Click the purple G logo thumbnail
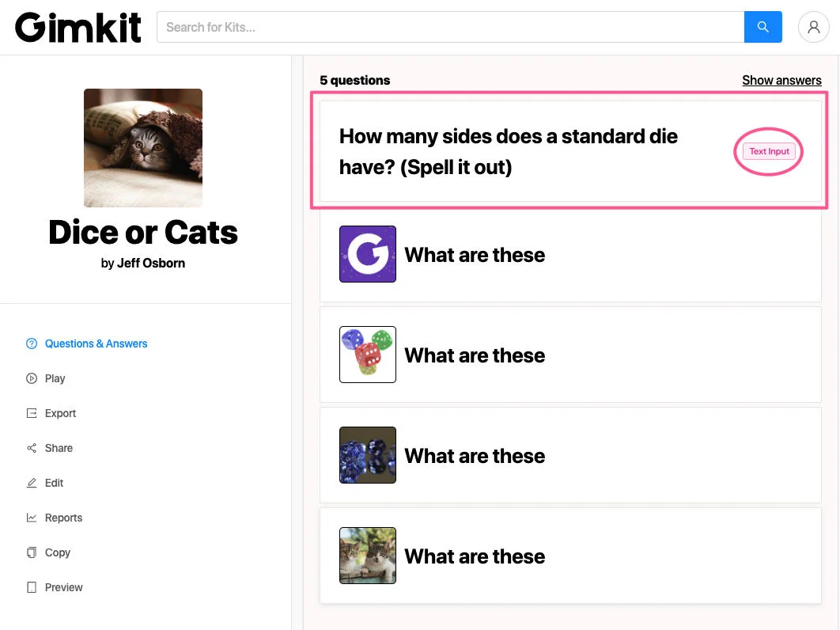This screenshot has width=840, height=630. tap(367, 253)
